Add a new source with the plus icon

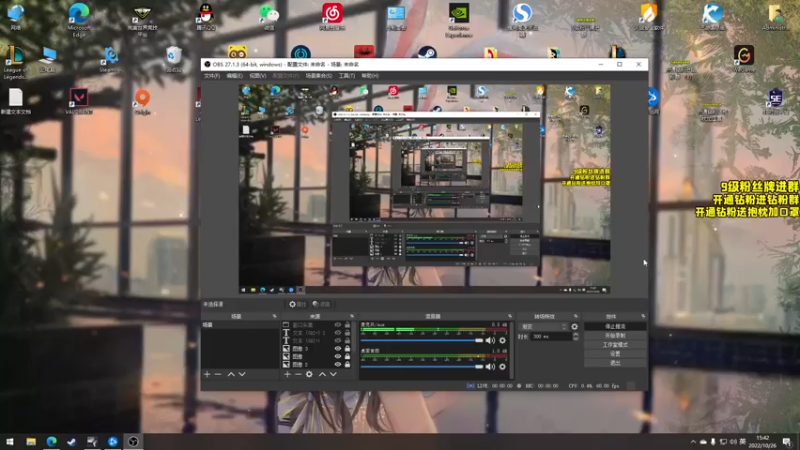click(x=287, y=374)
